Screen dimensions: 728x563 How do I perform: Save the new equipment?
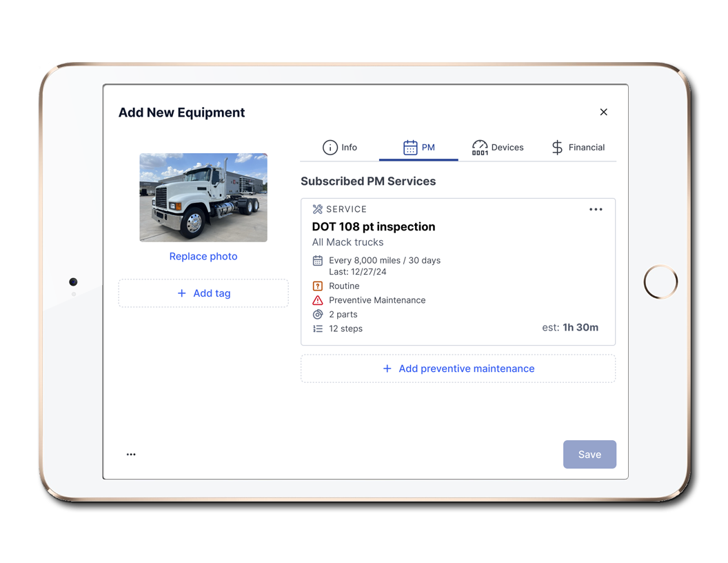pyautogui.click(x=589, y=454)
